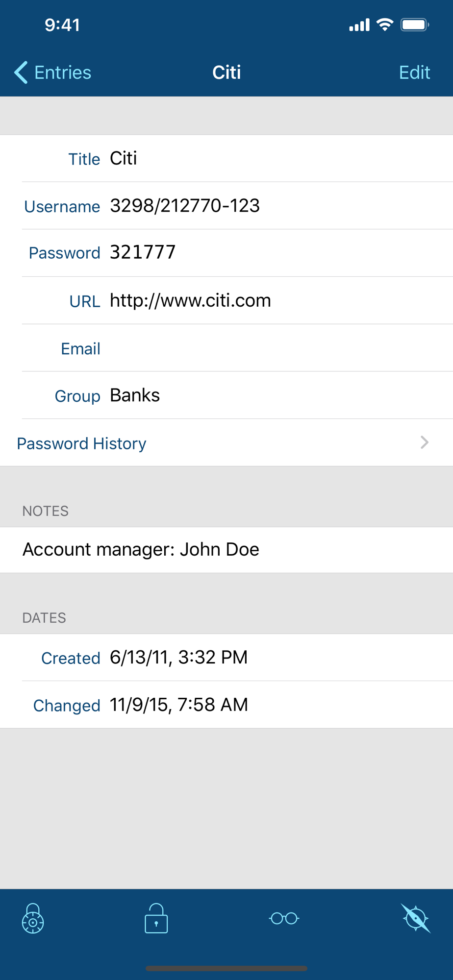Tap the crossed-out compass icon
453x980 pixels.
[416, 918]
